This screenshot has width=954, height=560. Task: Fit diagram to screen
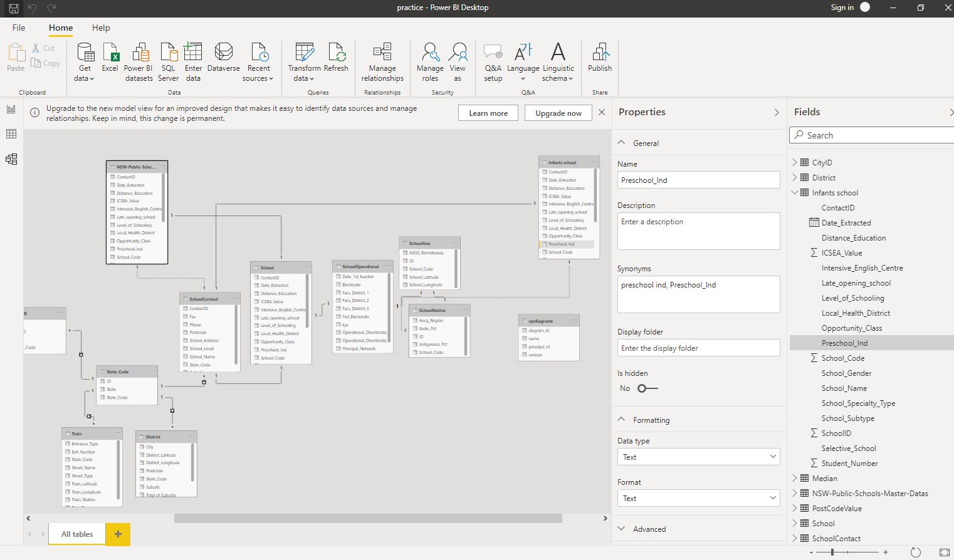coord(945,552)
